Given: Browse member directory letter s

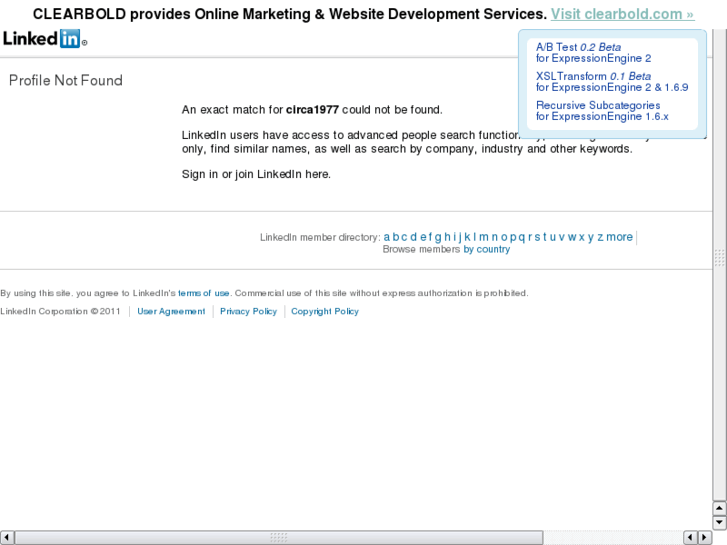Looking at the screenshot, I should pos(537,237).
